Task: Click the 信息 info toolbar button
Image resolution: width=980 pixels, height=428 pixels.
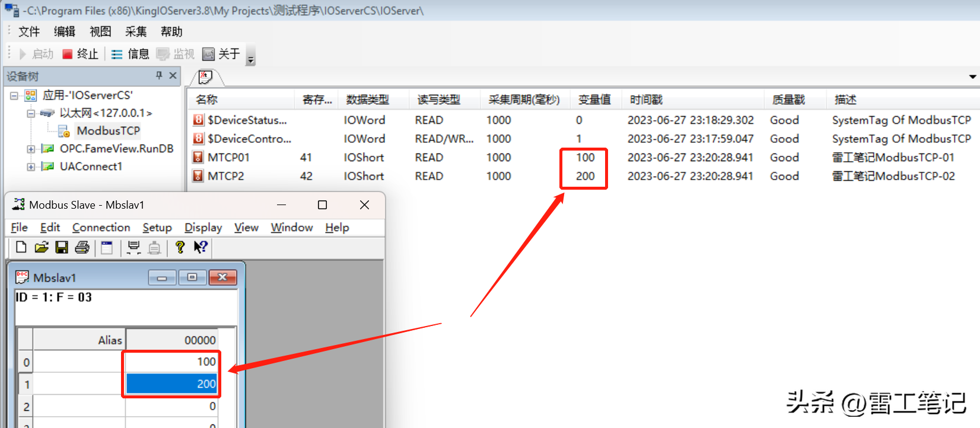Action: pyautogui.click(x=131, y=54)
